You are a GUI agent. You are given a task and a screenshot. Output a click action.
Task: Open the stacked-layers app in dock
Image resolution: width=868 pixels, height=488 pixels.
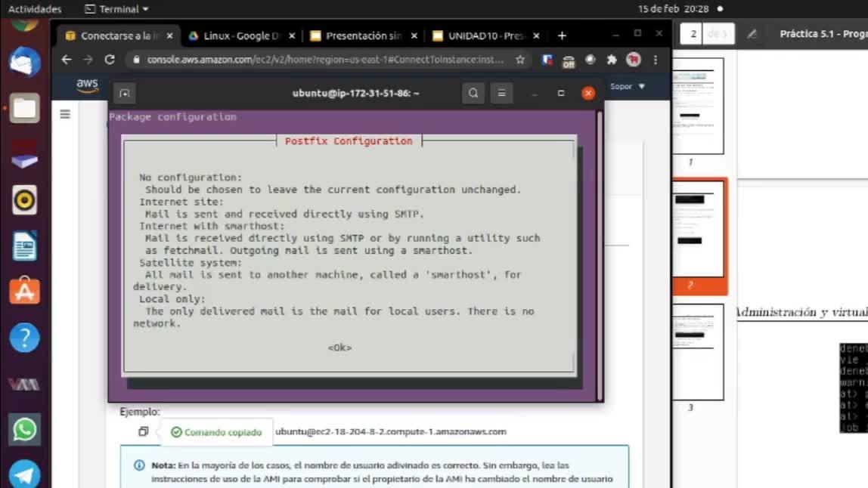(24, 154)
